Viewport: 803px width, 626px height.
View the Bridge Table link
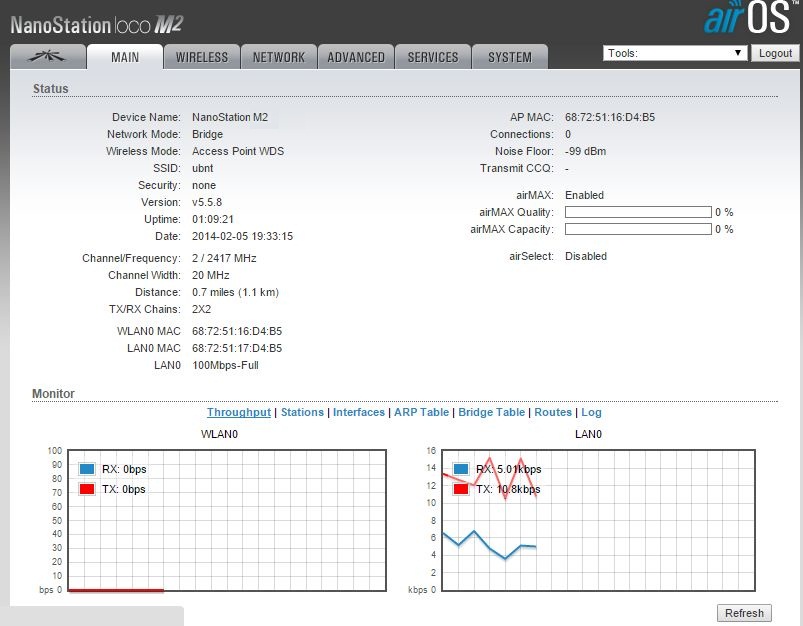(x=491, y=412)
